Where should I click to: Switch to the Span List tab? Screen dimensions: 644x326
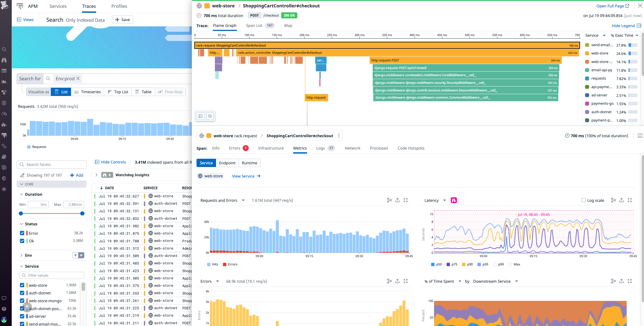(254, 26)
